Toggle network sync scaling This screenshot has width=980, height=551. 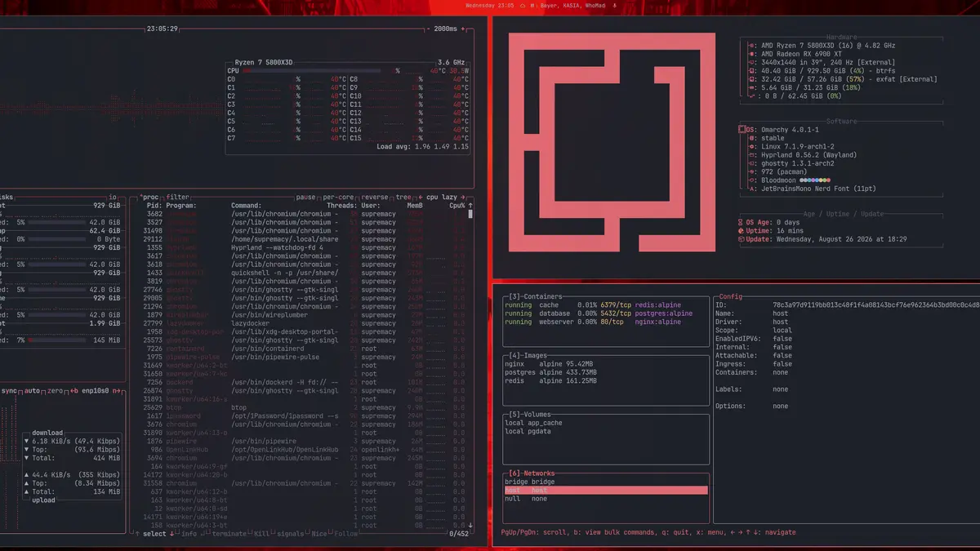coord(9,391)
